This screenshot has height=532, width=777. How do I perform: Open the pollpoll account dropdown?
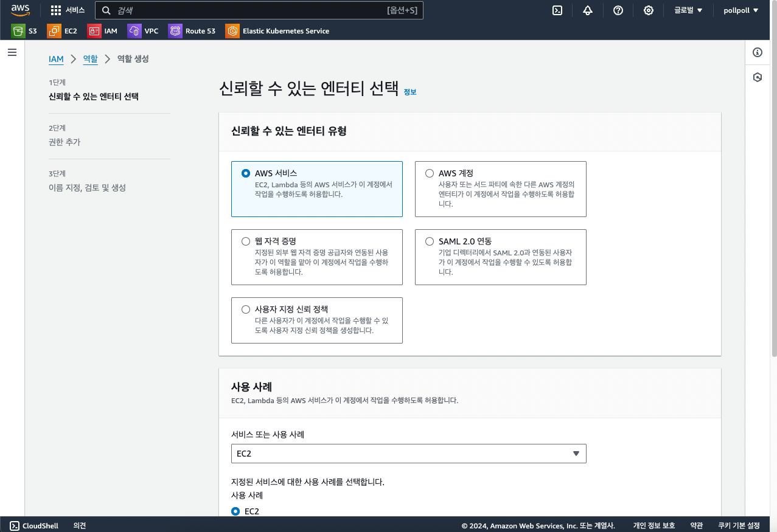click(740, 10)
